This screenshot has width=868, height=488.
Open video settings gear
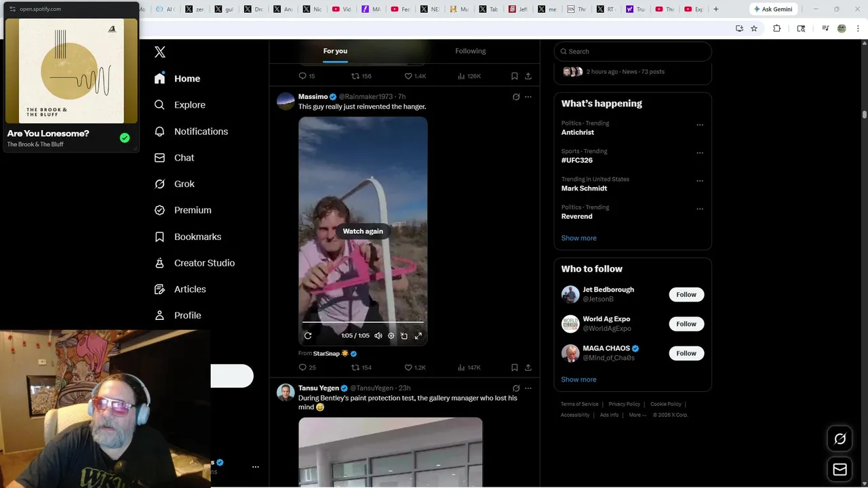tap(391, 335)
